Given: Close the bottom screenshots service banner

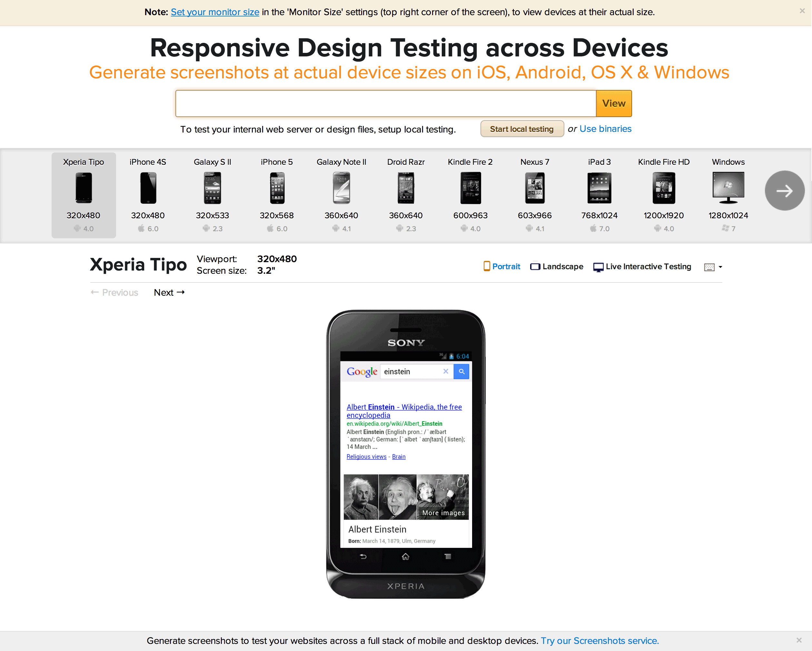Looking at the screenshot, I should pyautogui.click(x=799, y=640).
